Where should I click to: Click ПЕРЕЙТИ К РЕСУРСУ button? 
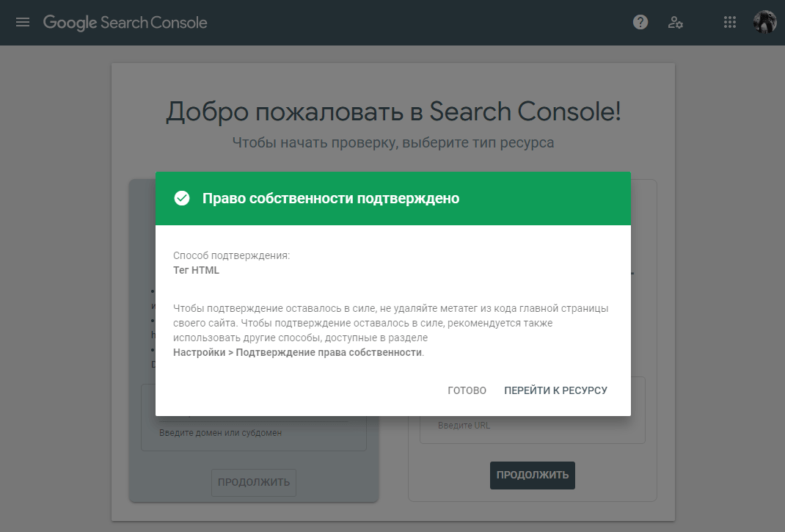tap(555, 390)
